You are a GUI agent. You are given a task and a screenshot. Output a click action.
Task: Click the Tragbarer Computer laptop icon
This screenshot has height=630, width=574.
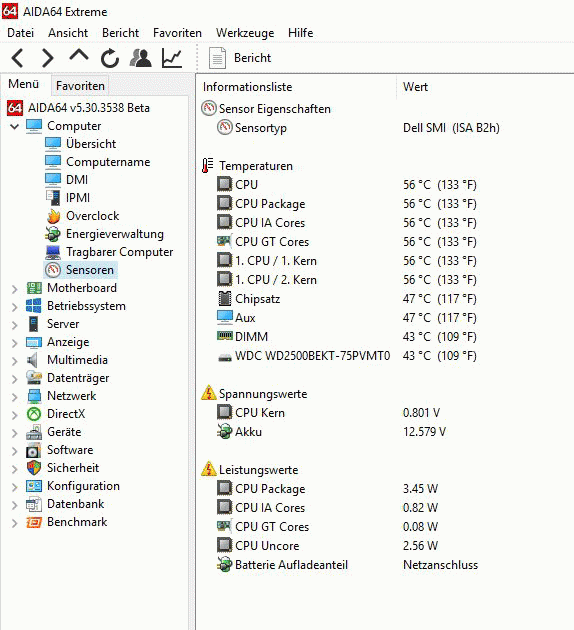coord(53,252)
